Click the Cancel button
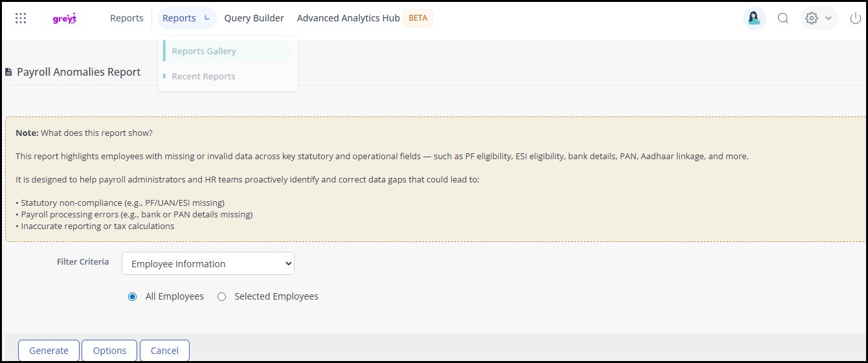 164,350
